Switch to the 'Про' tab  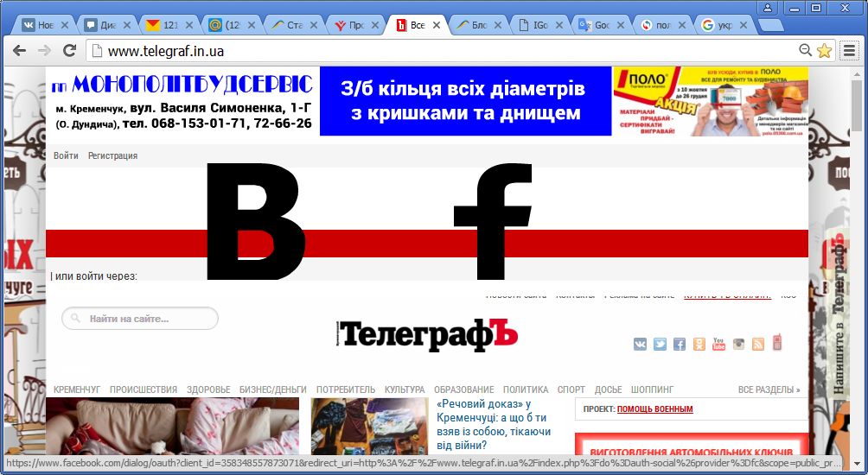(x=356, y=25)
